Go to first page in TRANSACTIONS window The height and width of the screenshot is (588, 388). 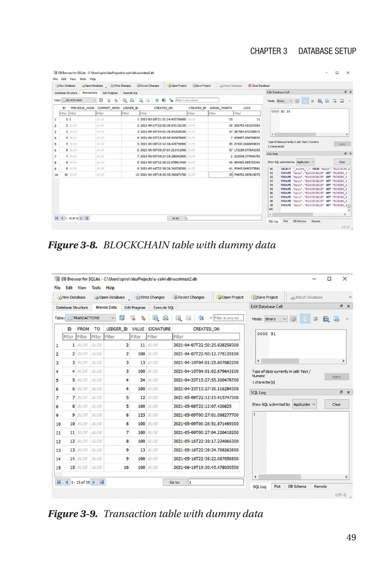pos(59,482)
